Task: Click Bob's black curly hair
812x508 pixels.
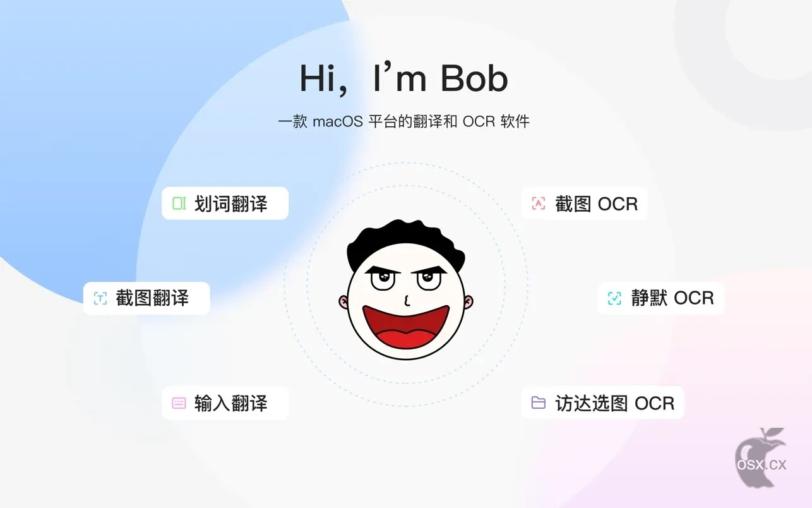Action: coord(406,243)
